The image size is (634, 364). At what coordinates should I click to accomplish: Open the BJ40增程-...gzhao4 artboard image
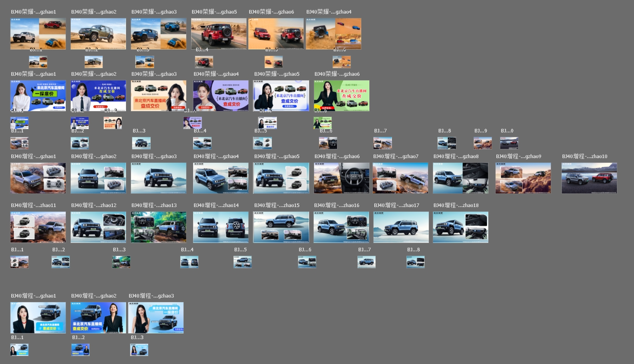click(221, 178)
